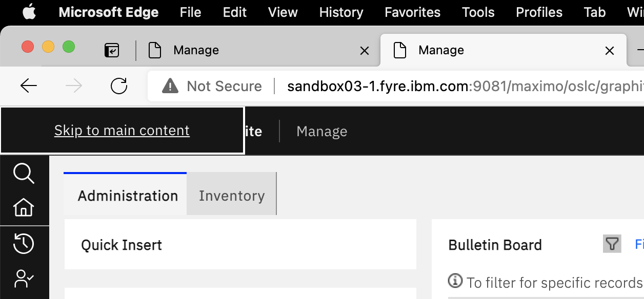Switch to the Inventory tab
644x299 pixels.
231,195
